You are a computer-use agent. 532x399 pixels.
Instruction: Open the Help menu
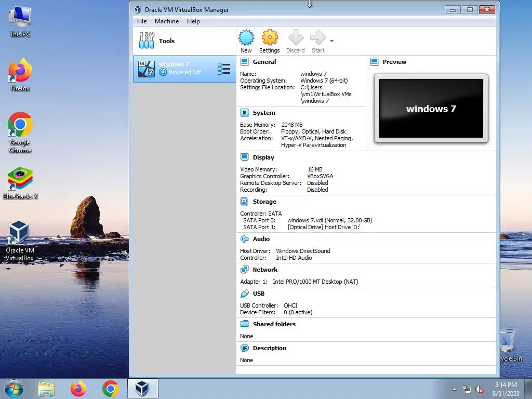pyautogui.click(x=193, y=21)
